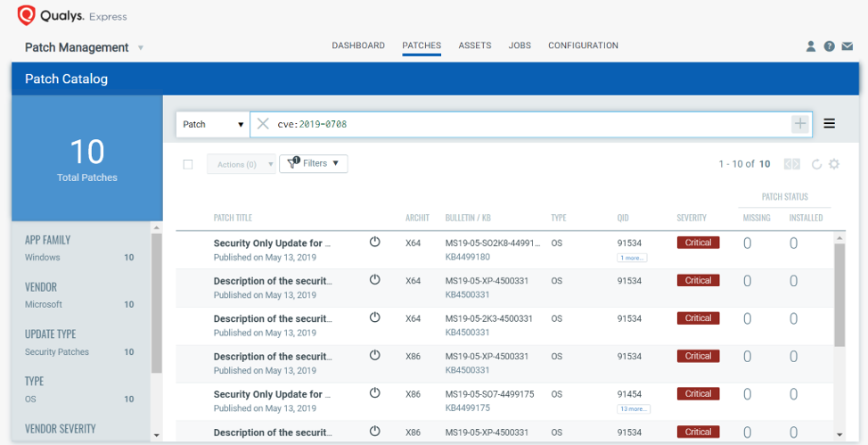868x445 pixels.
Task: Open the hamburger menu beside search
Action: pos(829,124)
